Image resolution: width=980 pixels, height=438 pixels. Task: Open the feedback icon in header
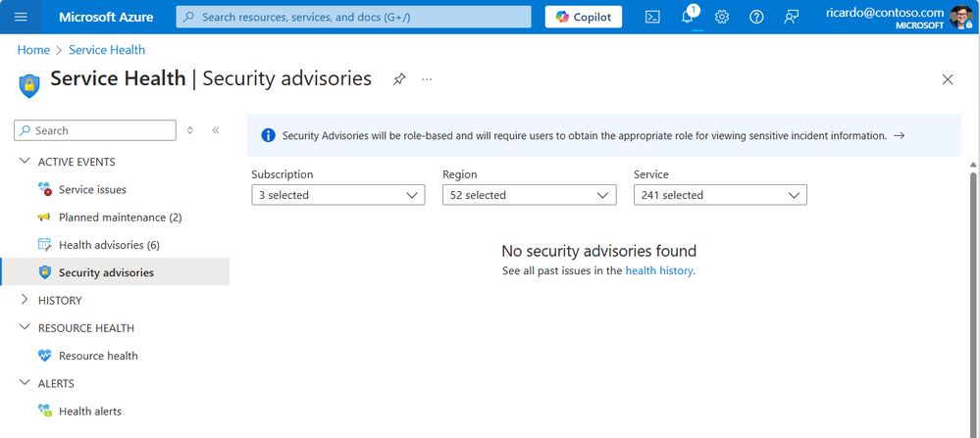[792, 17]
